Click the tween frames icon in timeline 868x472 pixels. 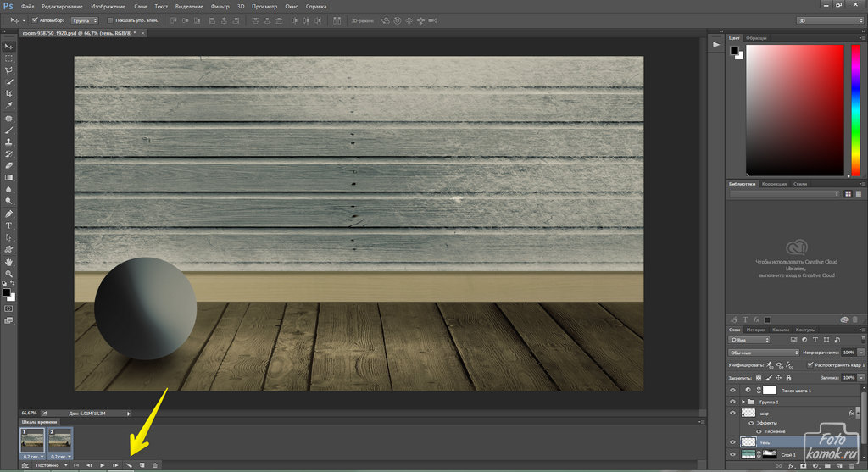(129, 465)
